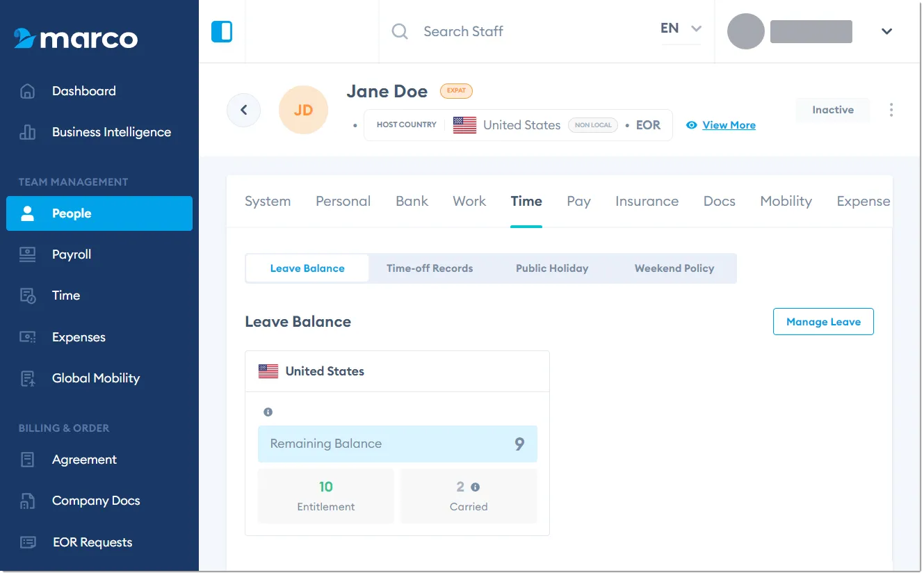The height and width of the screenshot is (575, 924).
Task: Click the United States leave card header
Action: [397, 371]
